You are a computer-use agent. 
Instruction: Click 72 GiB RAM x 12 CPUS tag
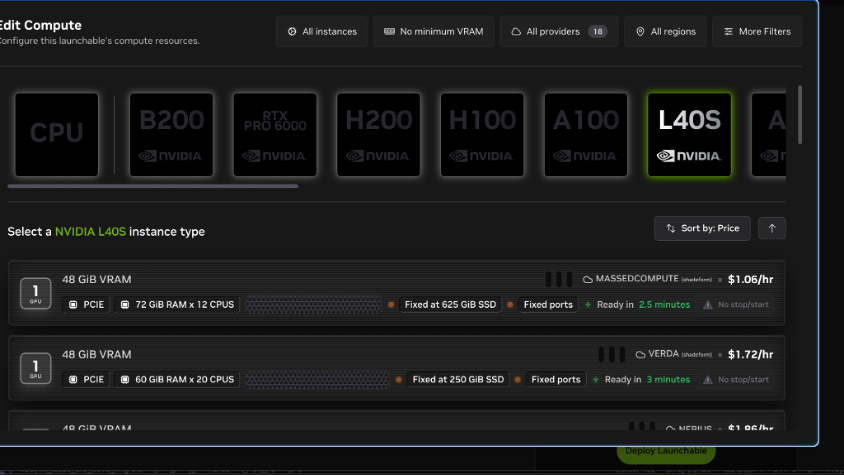[x=177, y=304]
